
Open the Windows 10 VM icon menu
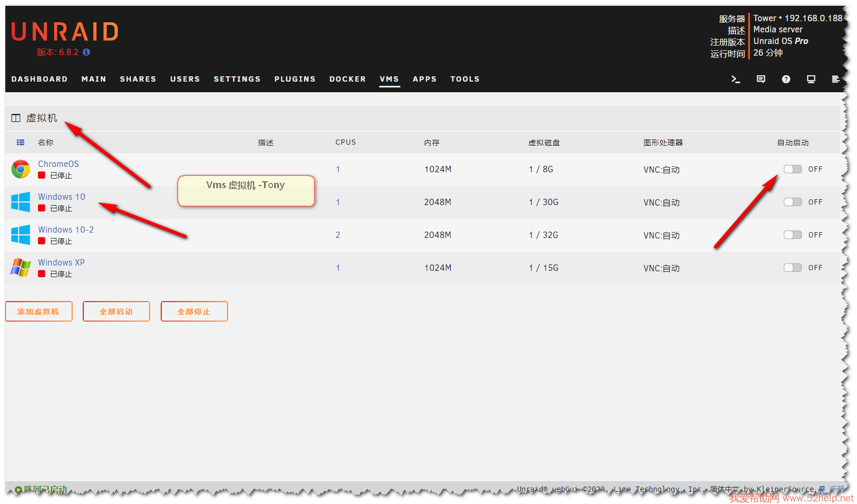point(21,202)
